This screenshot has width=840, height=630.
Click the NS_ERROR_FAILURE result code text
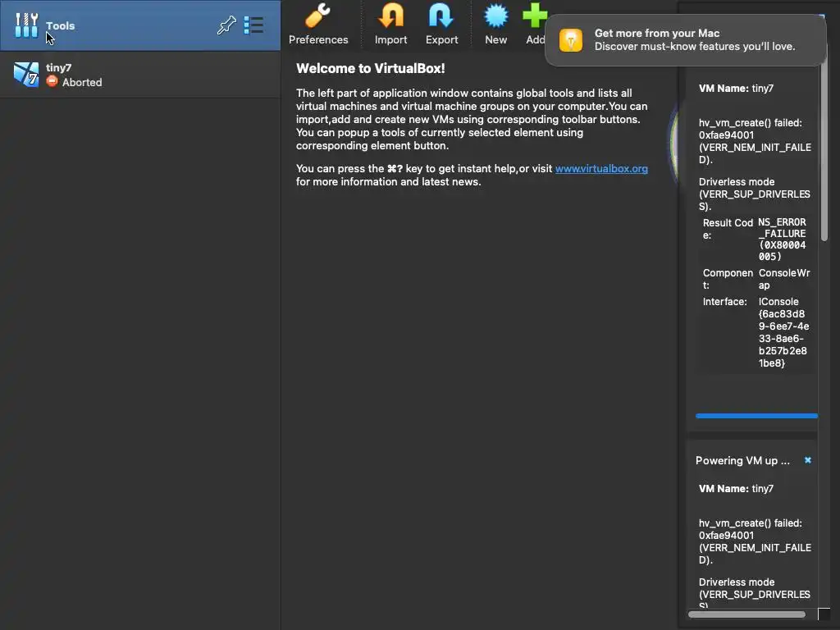(x=782, y=240)
